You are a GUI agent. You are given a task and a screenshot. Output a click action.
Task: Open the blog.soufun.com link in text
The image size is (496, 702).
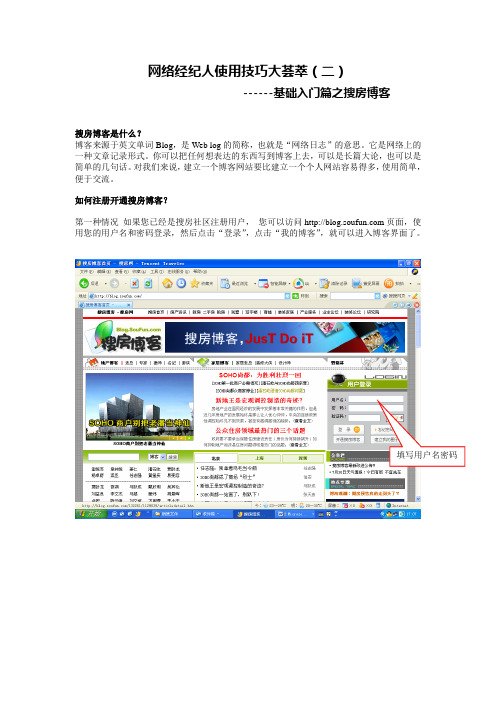click(x=344, y=222)
